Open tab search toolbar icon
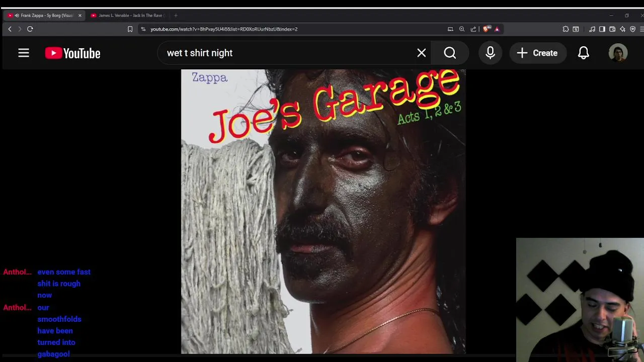Screen dimensions: 644x362 point(576,29)
